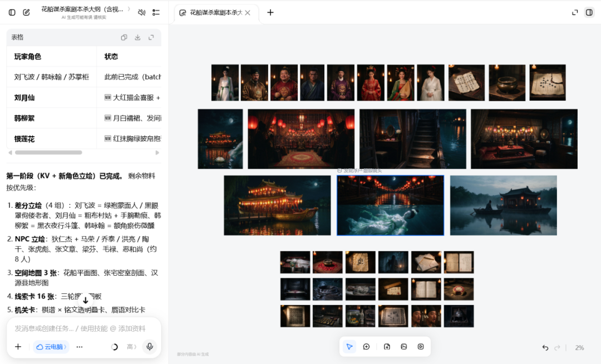The height and width of the screenshot is (364, 601).
Task: Open the go board paper clue image
Action: coord(548,83)
